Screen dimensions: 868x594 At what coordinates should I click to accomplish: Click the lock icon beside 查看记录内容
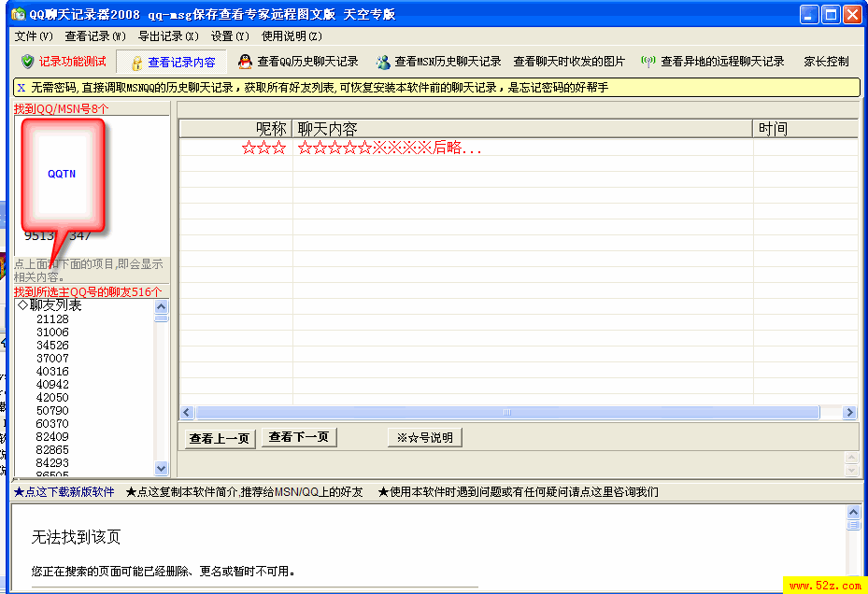coord(136,63)
